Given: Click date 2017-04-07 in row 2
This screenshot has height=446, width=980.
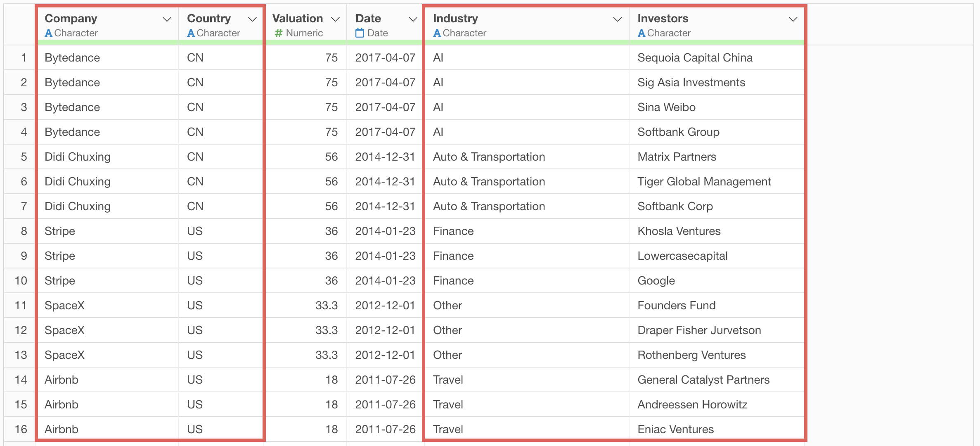Looking at the screenshot, I should (385, 83).
